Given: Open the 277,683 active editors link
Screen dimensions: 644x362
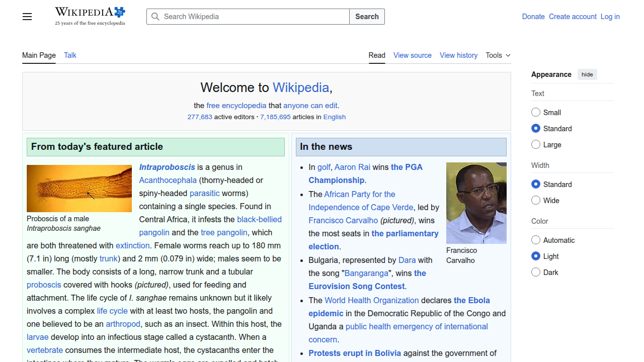Looking at the screenshot, I should coord(200,117).
